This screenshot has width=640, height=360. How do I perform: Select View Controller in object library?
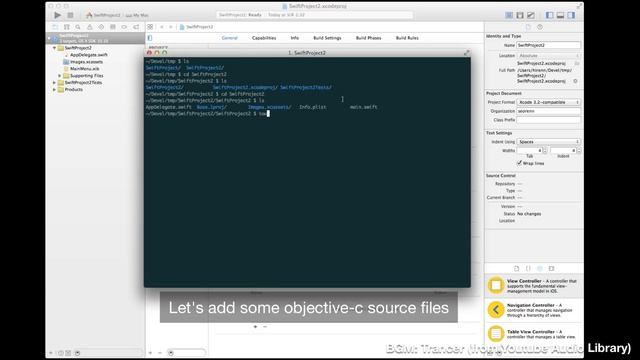coord(534,286)
